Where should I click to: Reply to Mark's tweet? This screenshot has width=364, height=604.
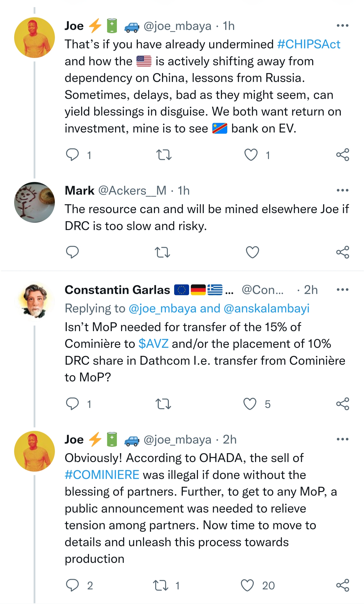[72, 252]
